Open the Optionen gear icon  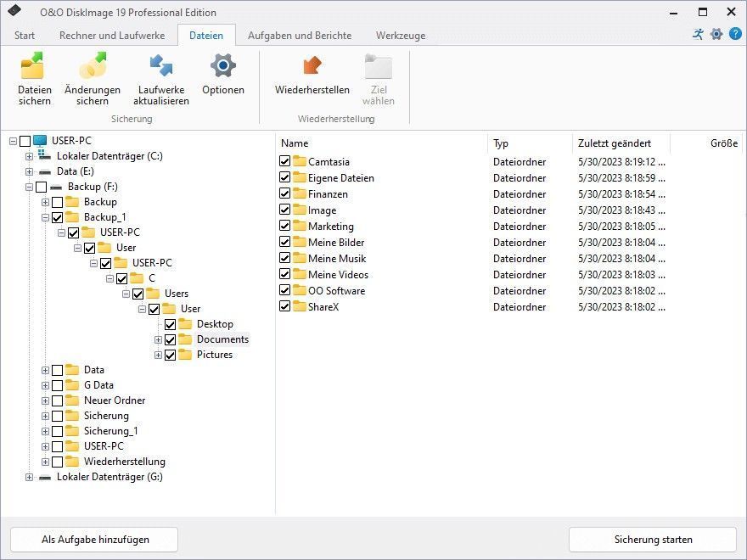pyautogui.click(x=223, y=65)
